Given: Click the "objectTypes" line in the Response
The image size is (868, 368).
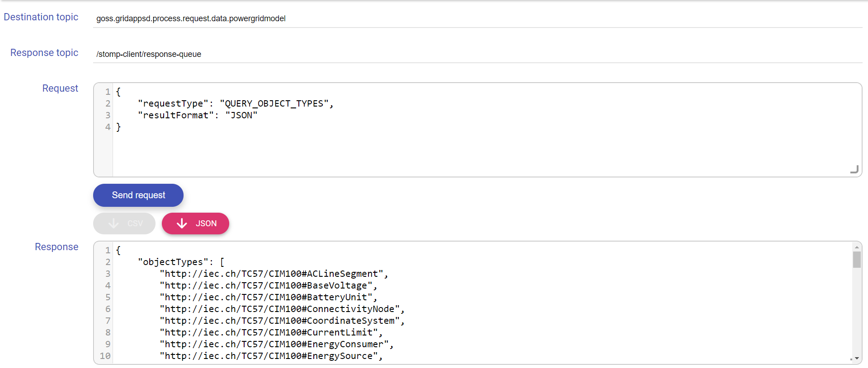Looking at the screenshot, I should (181, 262).
